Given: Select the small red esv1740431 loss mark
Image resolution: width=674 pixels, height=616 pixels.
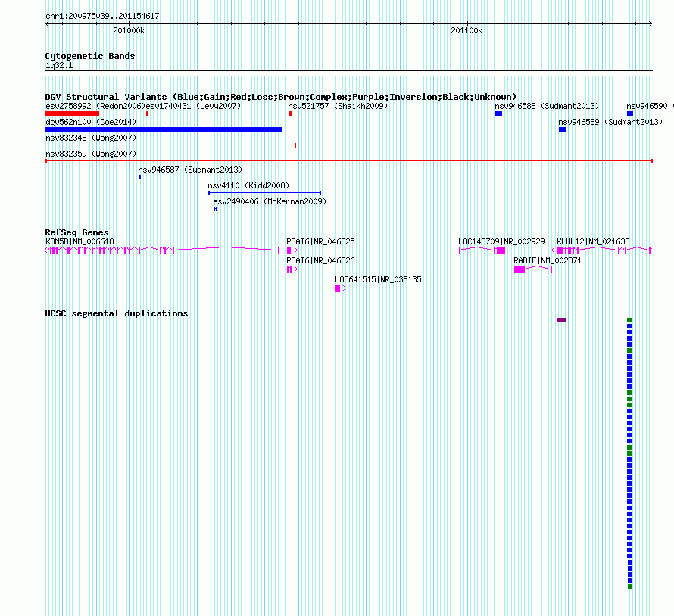Looking at the screenshot, I should [x=147, y=114].
